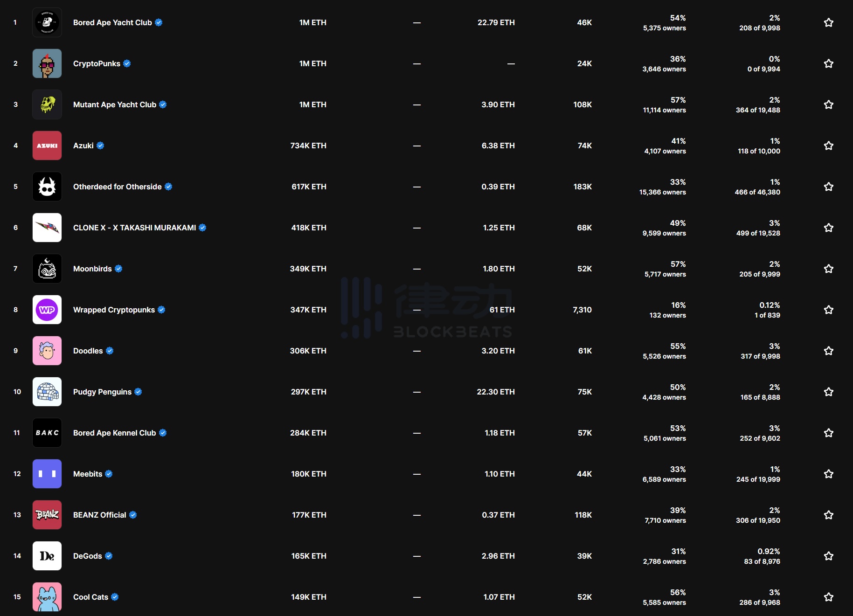
Task: Select '466 of 46,380' listed text
Action: coord(757,192)
